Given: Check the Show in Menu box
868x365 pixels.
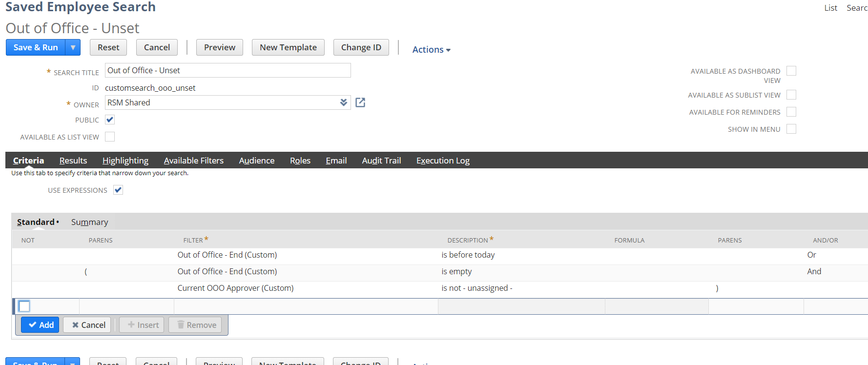Looking at the screenshot, I should 791,129.
